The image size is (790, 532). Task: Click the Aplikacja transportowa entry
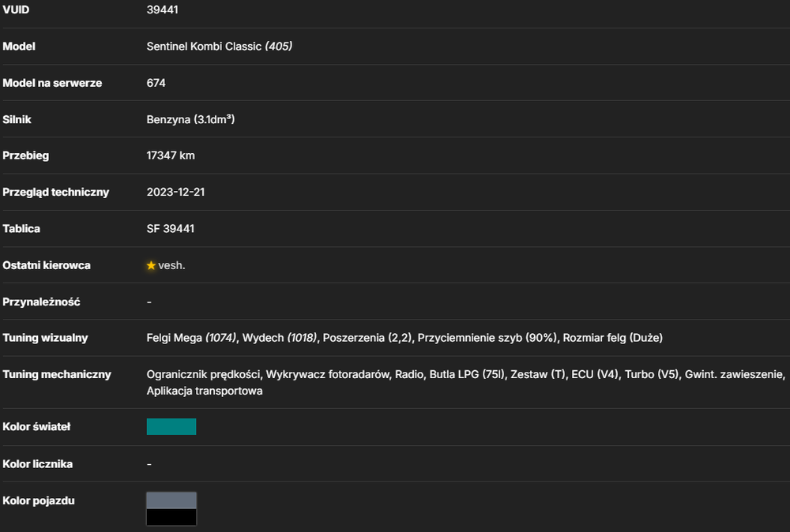pyautogui.click(x=205, y=391)
